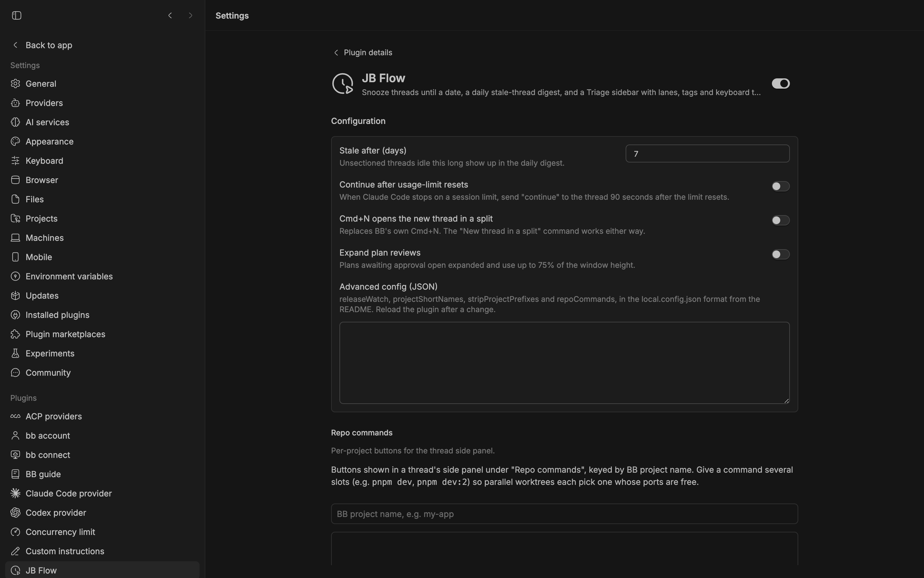The width and height of the screenshot is (924, 578).
Task: Open bb connect plugin settings
Action: point(102,455)
